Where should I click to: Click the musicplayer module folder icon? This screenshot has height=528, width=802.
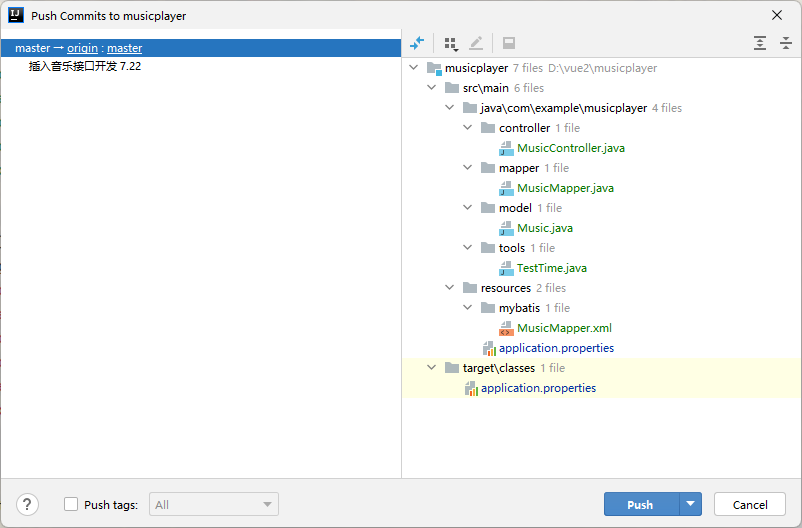434,68
